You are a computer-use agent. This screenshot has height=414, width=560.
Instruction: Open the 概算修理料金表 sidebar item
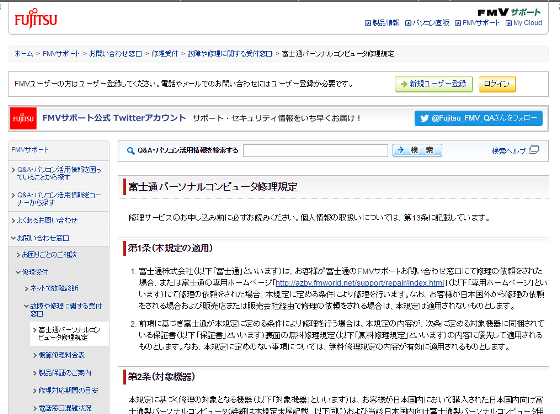coord(61,355)
